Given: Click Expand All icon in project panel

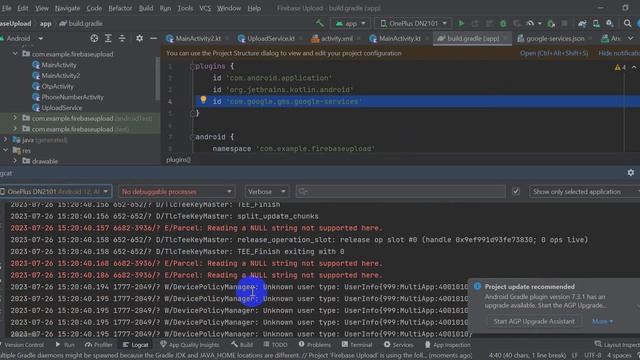Looking at the screenshot, I should [x=108, y=38].
